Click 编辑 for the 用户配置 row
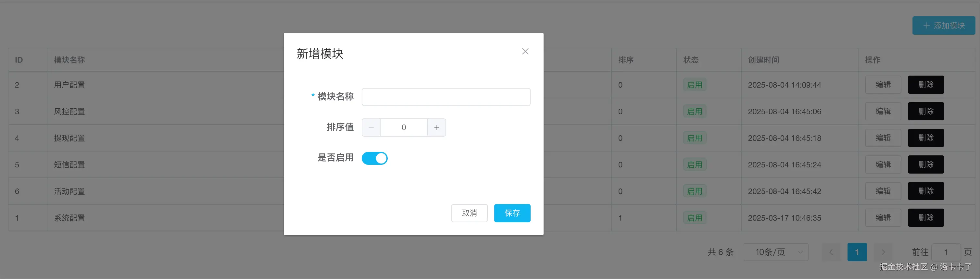The image size is (980, 279). pyautogui.click(x=883, y=85)
